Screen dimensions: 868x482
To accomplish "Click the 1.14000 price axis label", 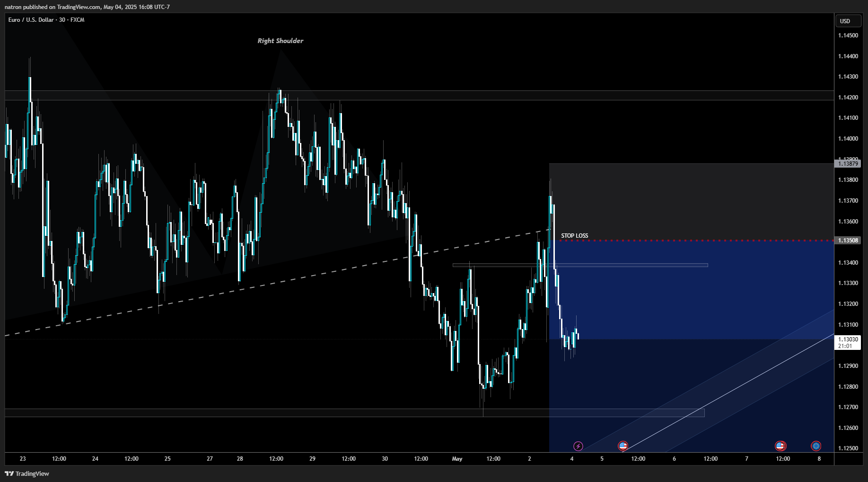I will [x=848, y=139].
